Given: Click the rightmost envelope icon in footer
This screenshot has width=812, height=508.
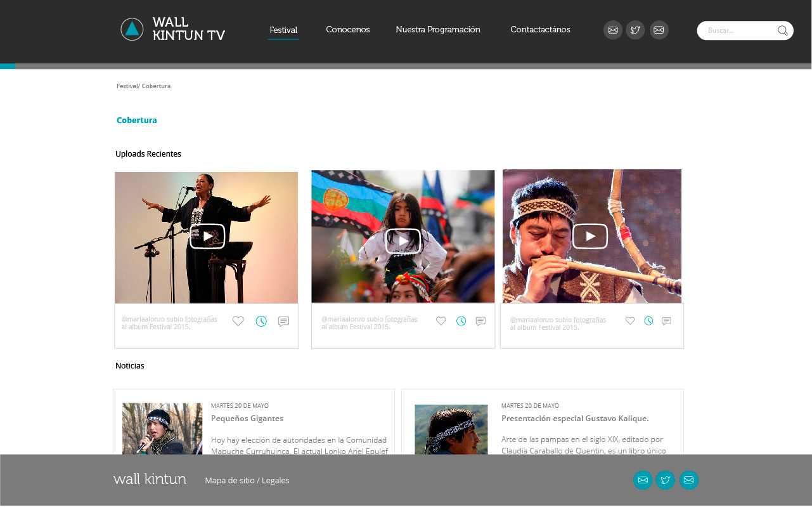Looking at the screenshot, I should coord(688,480).
